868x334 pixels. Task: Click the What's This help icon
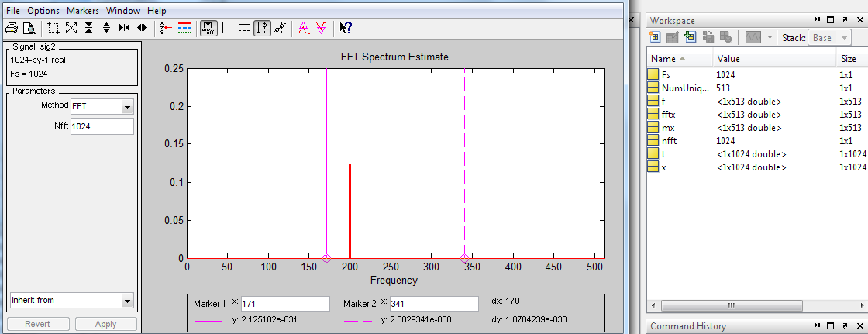(346, 28)
